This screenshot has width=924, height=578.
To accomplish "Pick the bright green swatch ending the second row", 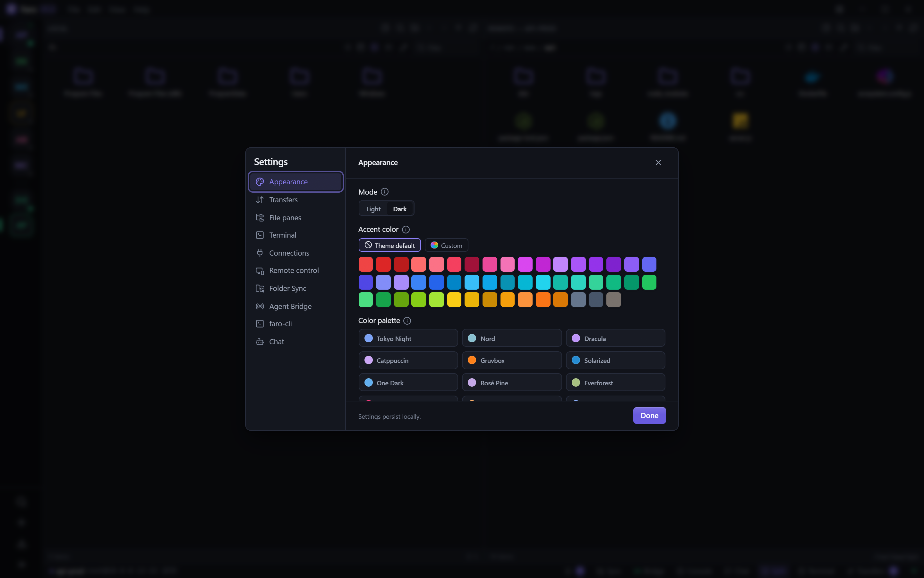I will pyautogui.click(x=649, y=282).
